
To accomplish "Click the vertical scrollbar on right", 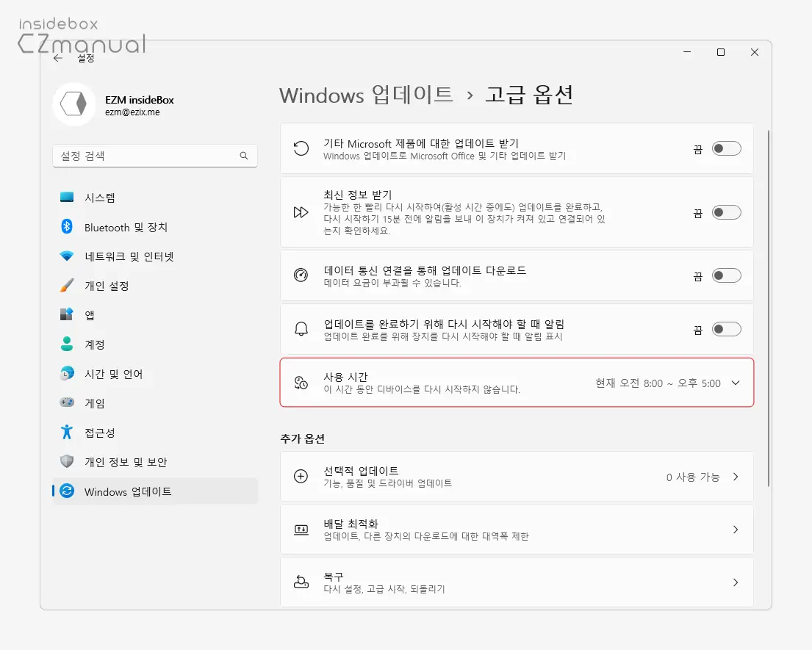I will pos(769,308).
